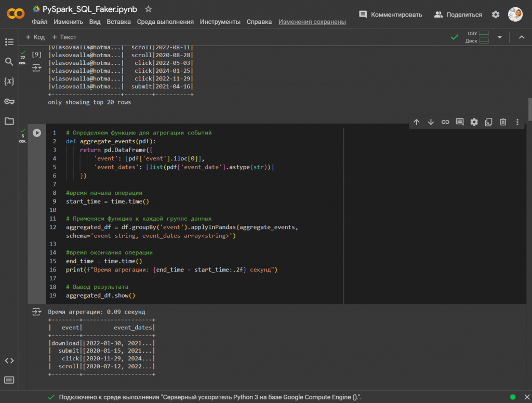This screenshot has width=532, height=403.
Task: Collapse the notebook header with the chevron
Action: click(x=522, y=37)
